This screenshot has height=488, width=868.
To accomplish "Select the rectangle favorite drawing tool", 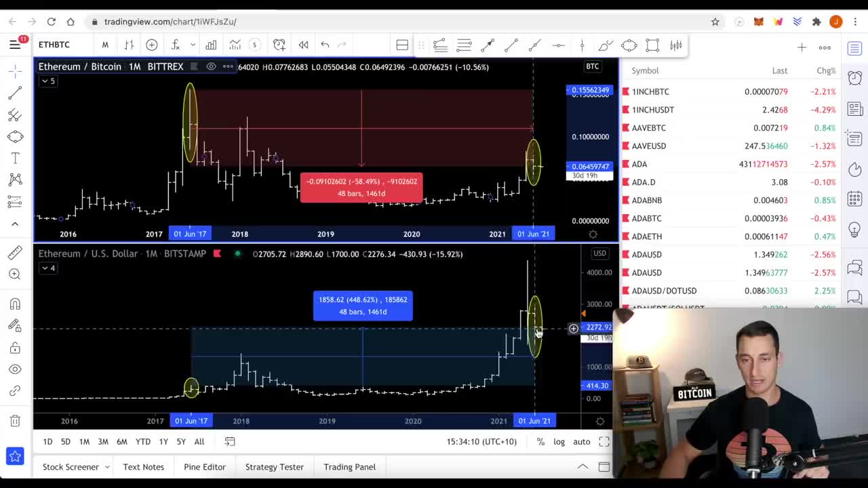I will 652,45.
